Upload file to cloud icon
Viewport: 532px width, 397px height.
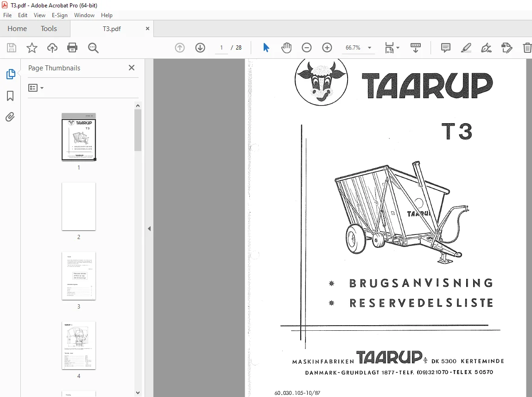point(52,48)
